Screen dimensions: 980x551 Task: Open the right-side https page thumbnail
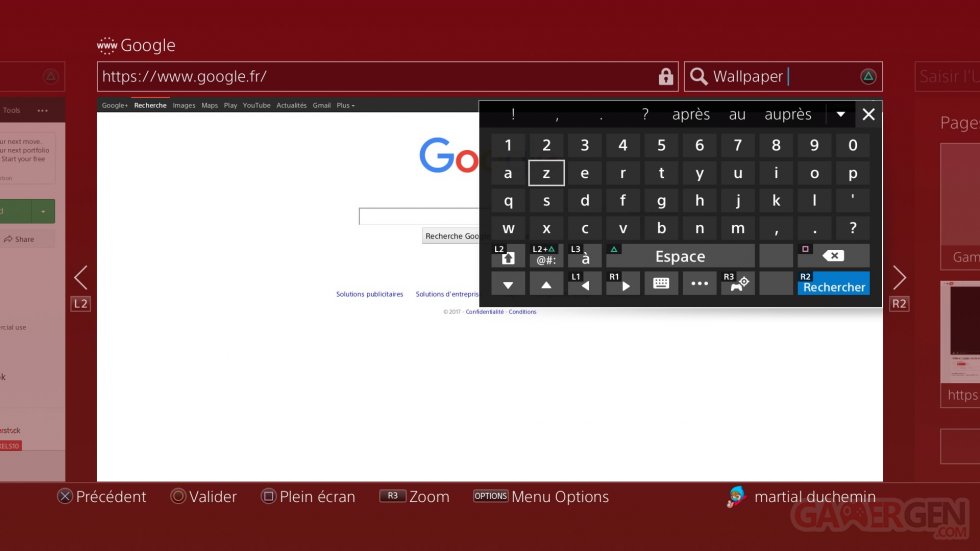tap(961, 344)
